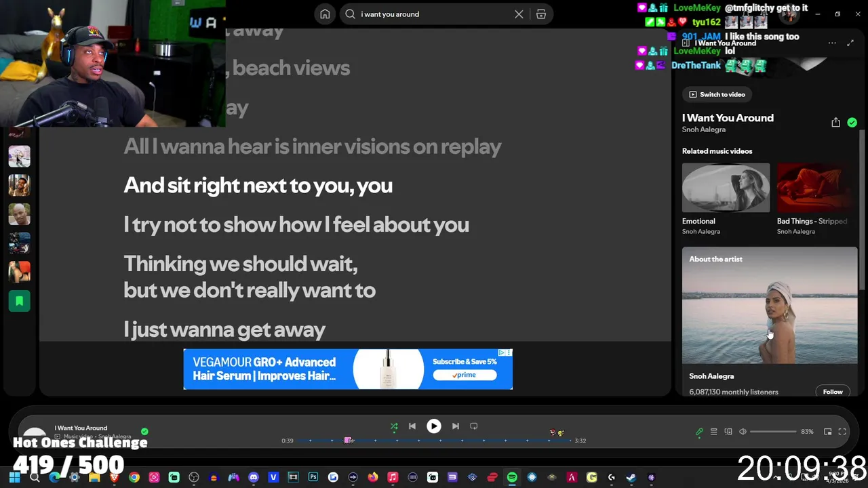Viewport: 868px width, 488px height.
Task: Open the Snoh Aalegra artist link under the title
Action: click(x=704, y=129)
